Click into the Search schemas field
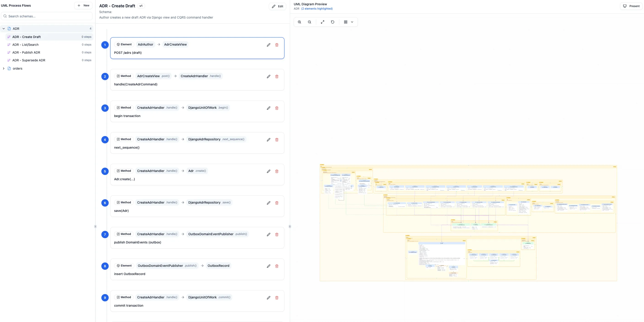 point(46,16)
